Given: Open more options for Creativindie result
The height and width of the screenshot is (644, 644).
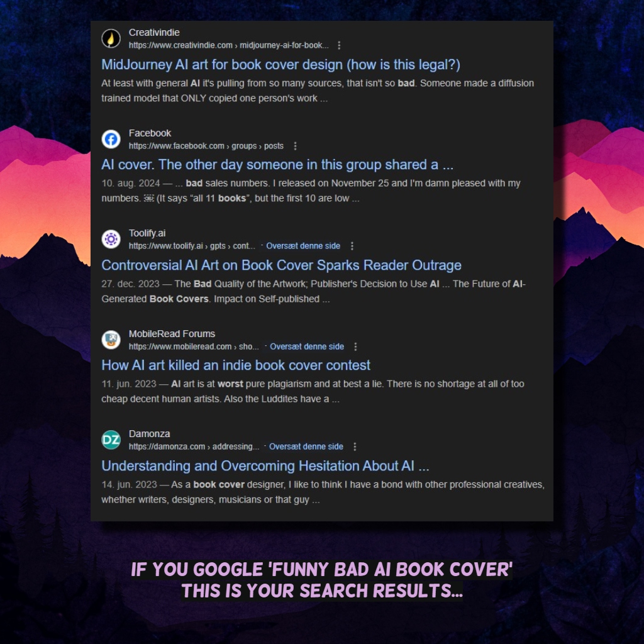Looking at the screenshot, I should point(339,45).
